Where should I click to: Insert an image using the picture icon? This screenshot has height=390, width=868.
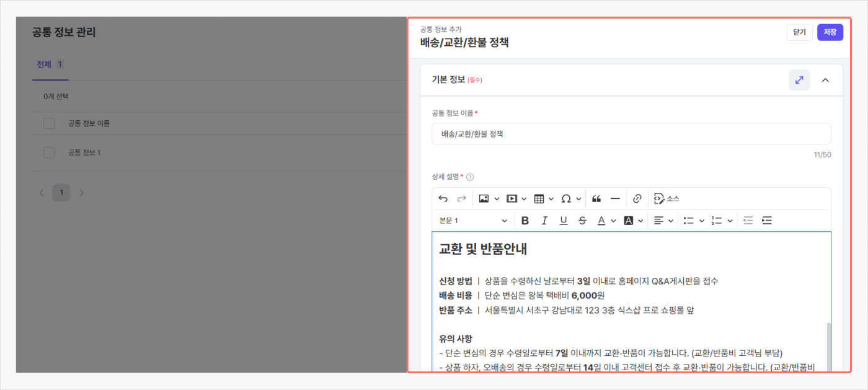pyautogui.click(x=484, y=199)
